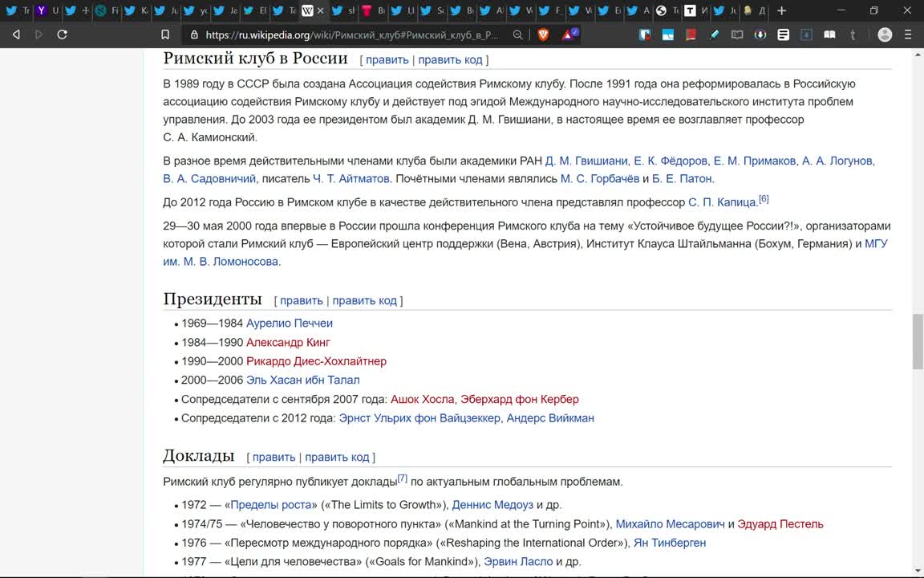Click footnote reference [7]
This screenshot has height=578, width=924.
pyautogui.click(x=403, y=478)
